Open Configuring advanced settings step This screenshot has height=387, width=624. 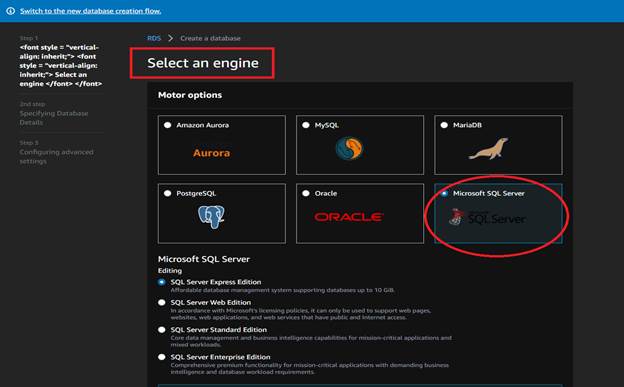[57, 156]
